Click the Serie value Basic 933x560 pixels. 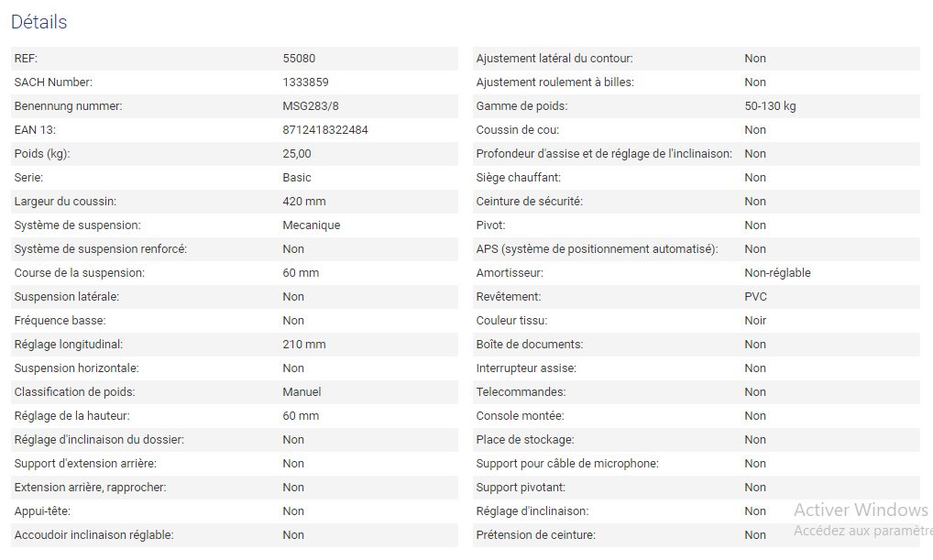296,178
